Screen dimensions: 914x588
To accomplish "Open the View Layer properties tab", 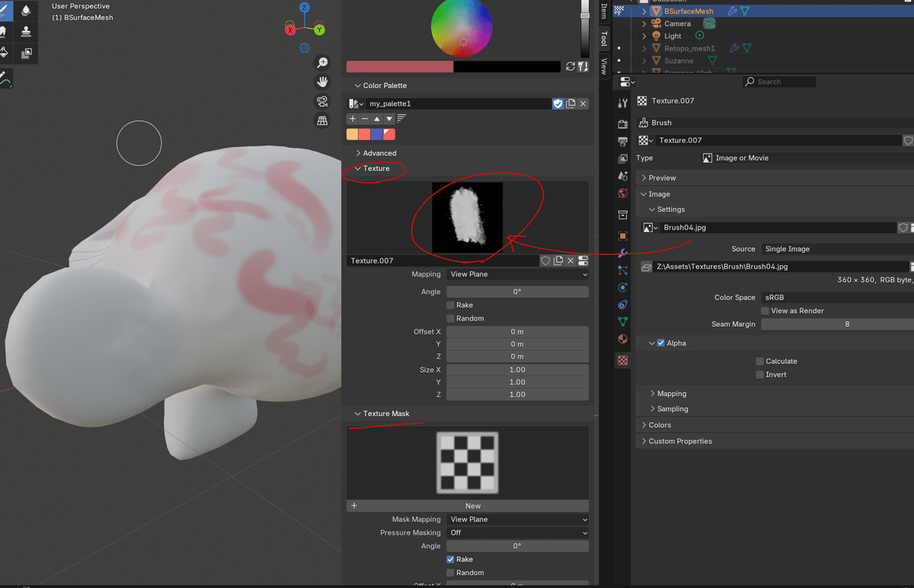I will (623, 158).
